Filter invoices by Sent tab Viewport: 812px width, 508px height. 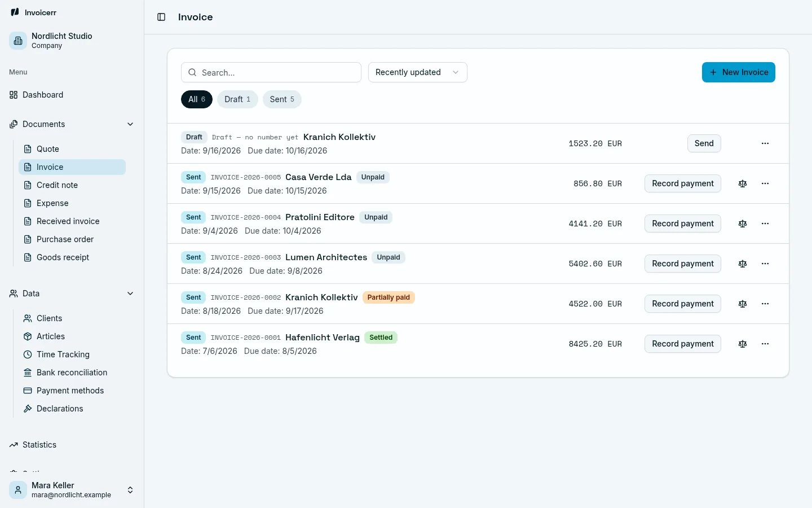pyautogui.click(x=282, y=99)
